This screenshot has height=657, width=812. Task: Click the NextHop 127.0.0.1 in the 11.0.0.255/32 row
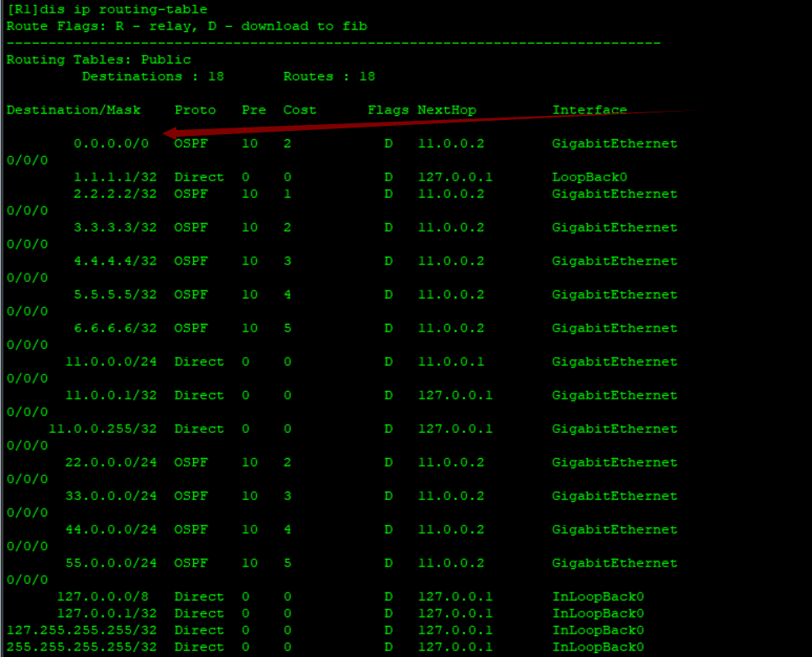pos(455,430)
